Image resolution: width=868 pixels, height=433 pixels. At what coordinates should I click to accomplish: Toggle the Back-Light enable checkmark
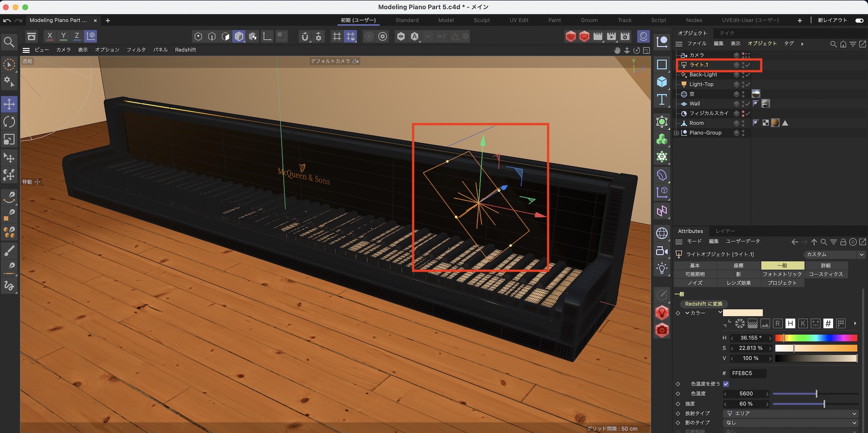pos(748,75)
